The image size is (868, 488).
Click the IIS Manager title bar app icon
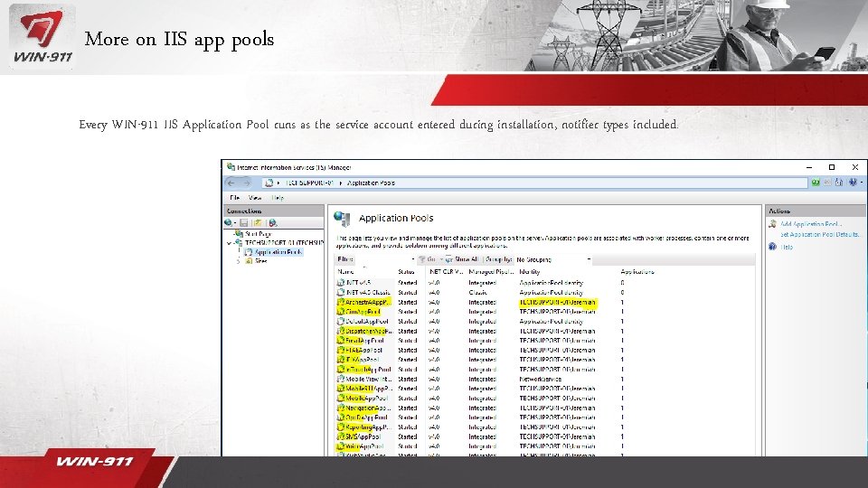[231, 167]
